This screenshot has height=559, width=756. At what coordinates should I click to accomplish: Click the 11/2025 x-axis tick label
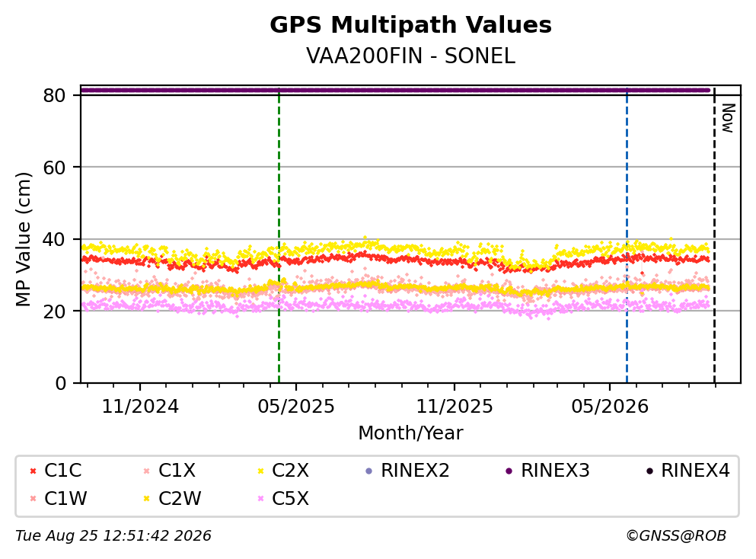tap(455, 407)
